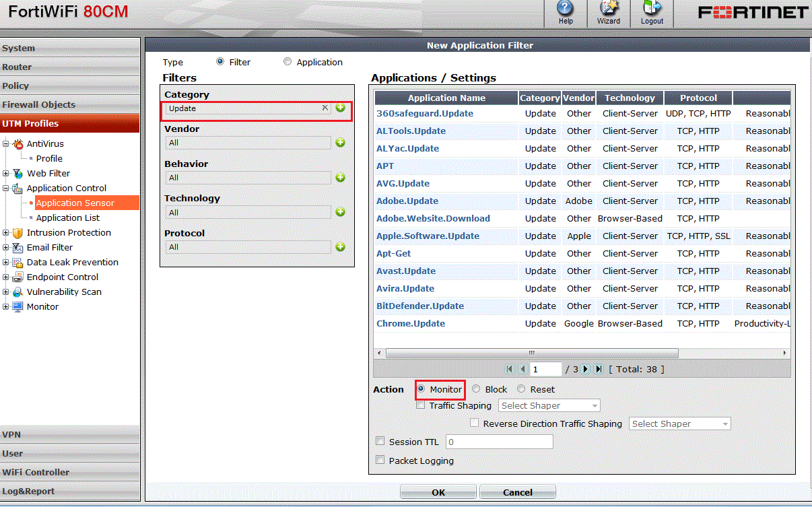Viewport: 812px width, 507px height.
Task: Add a Protocol filter with green plus
Action: tap(340, 247)
